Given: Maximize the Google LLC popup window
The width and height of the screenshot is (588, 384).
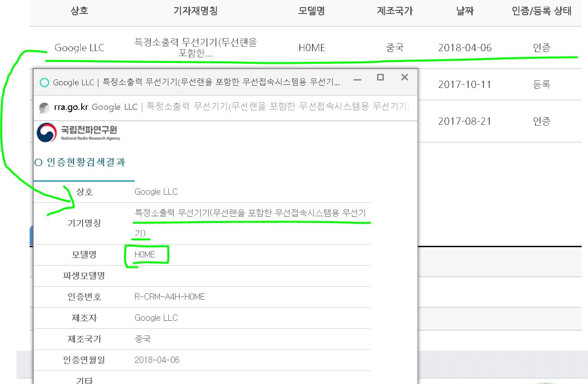Looking at the screenshot, I should (380, 77).
